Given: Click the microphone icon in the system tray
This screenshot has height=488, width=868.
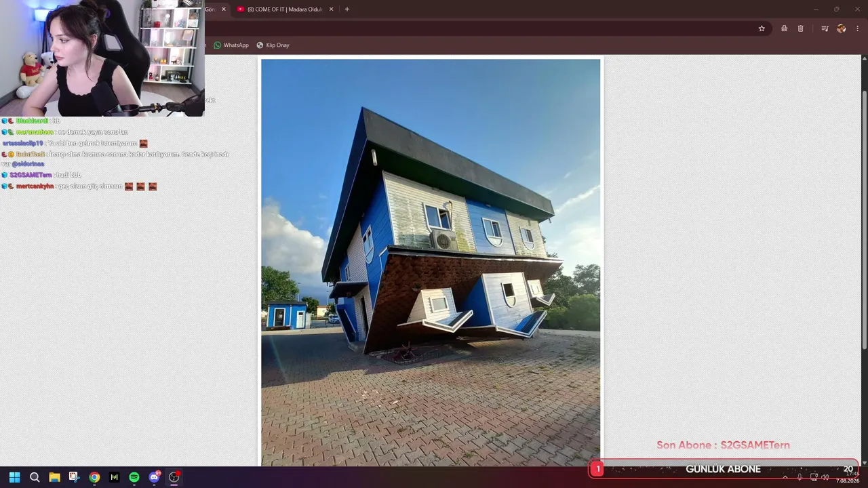Looking at the screenshot, I should coord(800,477).
